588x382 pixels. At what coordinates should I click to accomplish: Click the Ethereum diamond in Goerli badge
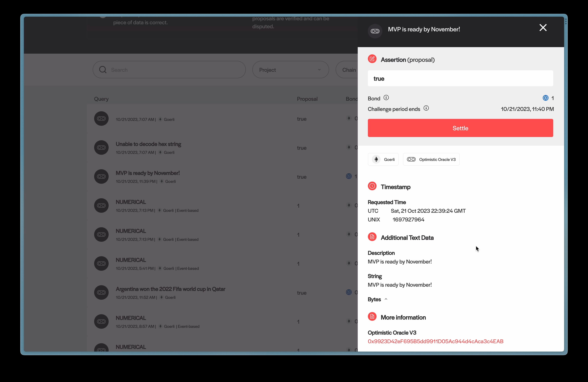point(376,159)
